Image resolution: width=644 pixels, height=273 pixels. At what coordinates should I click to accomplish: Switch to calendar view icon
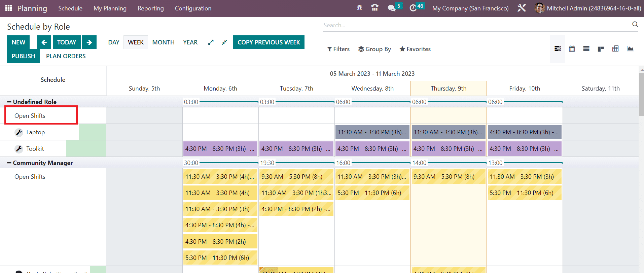572,49
